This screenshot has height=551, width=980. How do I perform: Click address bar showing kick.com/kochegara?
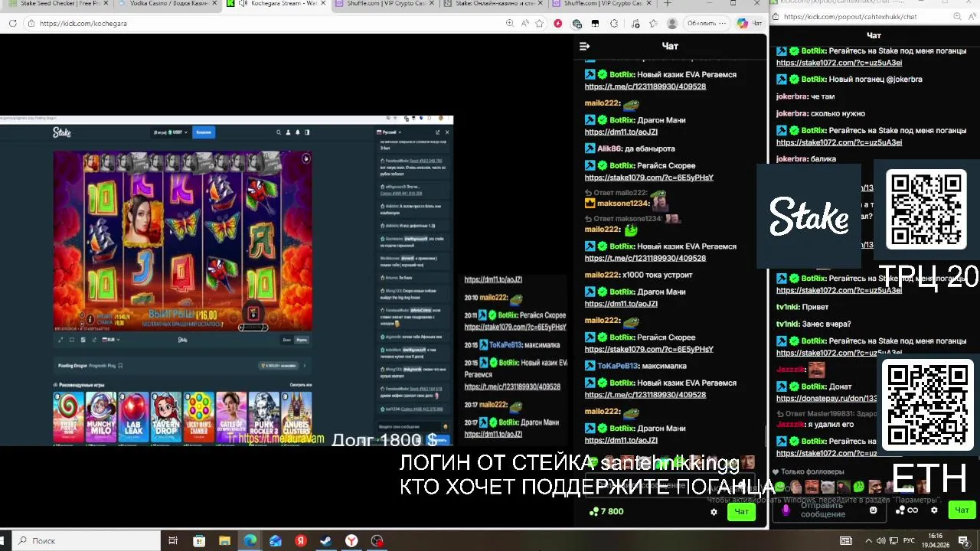coord(268,23)
